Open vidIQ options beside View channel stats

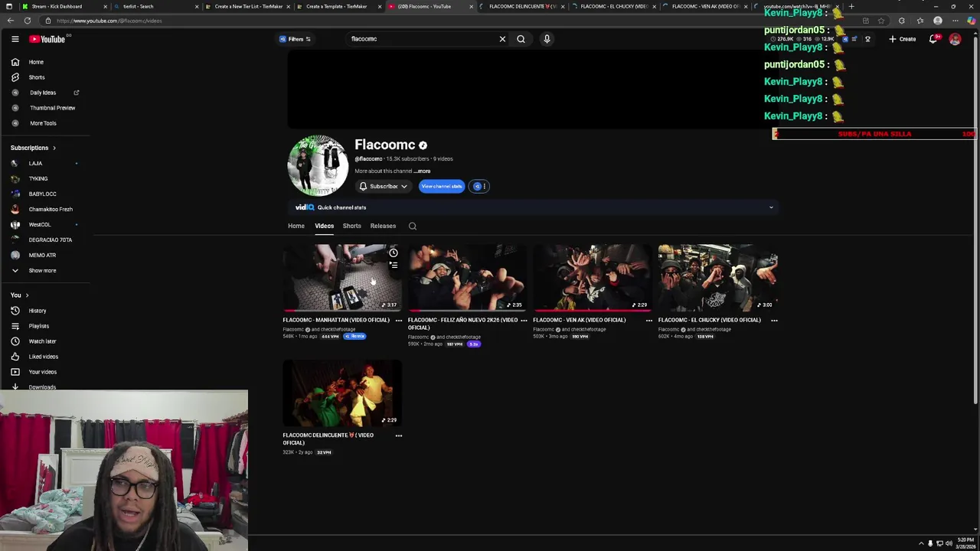479,186
